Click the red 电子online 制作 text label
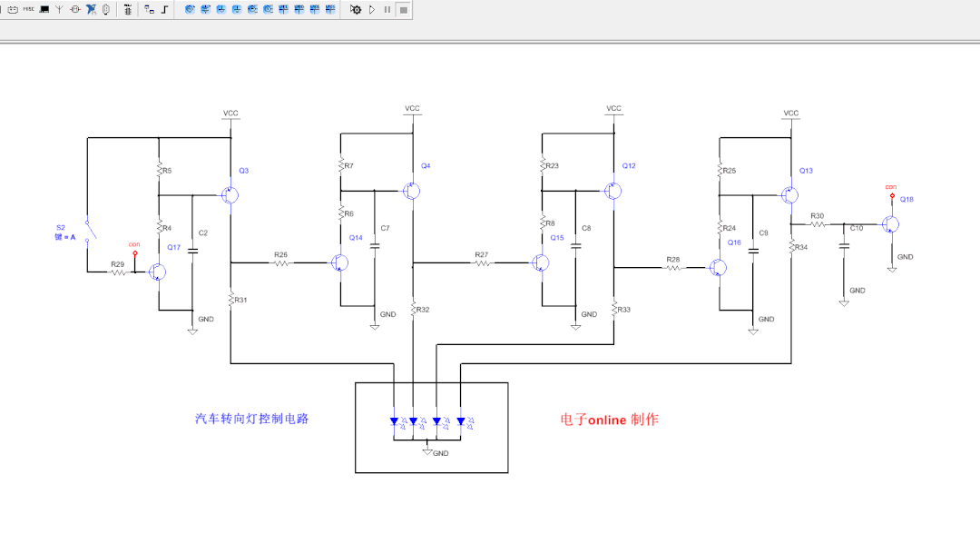 (x=609, y=420)
